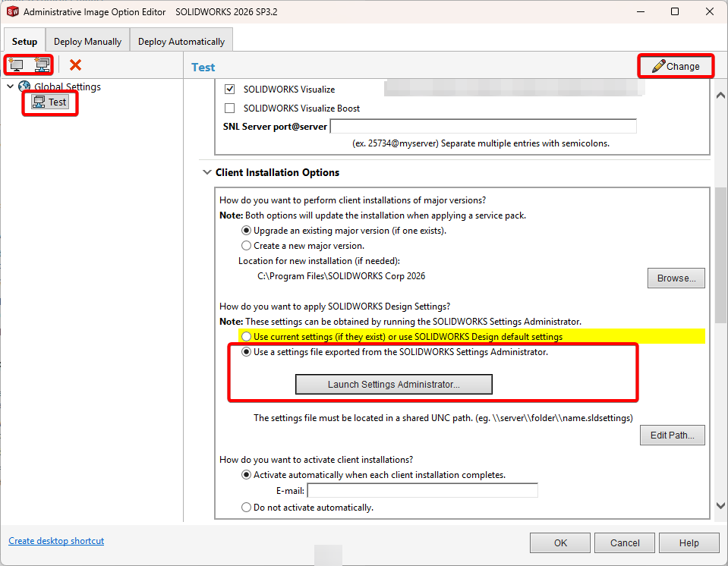Select Upgrade an existing major version
728x566 pixels.
point(246,231)
